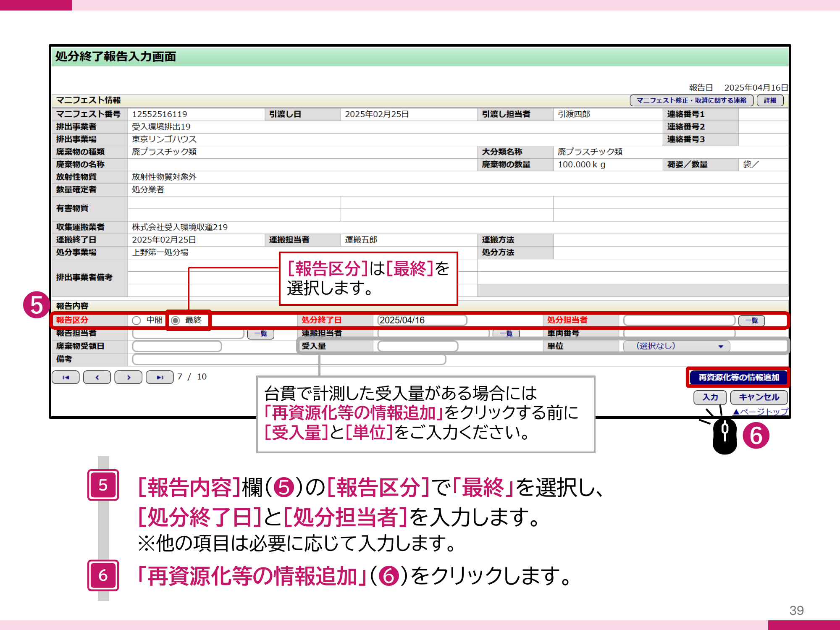Go to the previous record arrow button

point(97,377)
